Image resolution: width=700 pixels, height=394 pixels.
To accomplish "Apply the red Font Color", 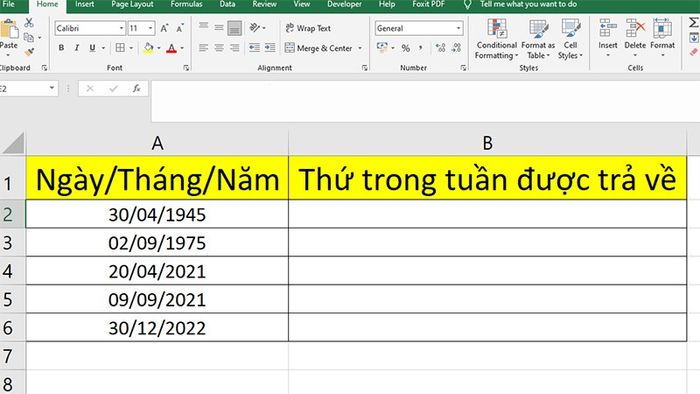I will [171, 48].
